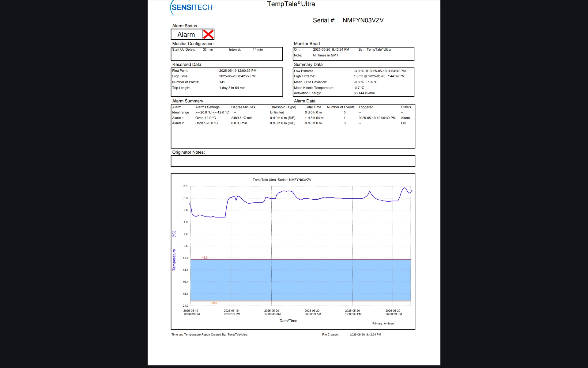Viewport: 588px width, 368px height.
Task: Click Alarm 1 setting 'Over -12.0 °C'
Action: pos(205,118)
